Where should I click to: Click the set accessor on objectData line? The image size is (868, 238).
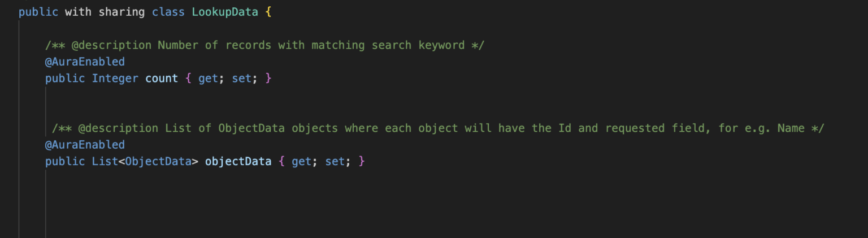point(335,162)
